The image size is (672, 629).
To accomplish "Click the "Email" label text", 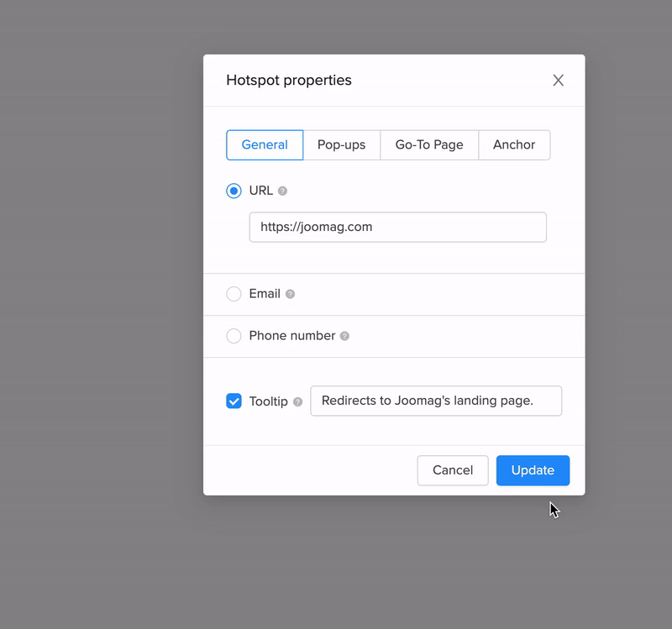I will coord(265,294).
